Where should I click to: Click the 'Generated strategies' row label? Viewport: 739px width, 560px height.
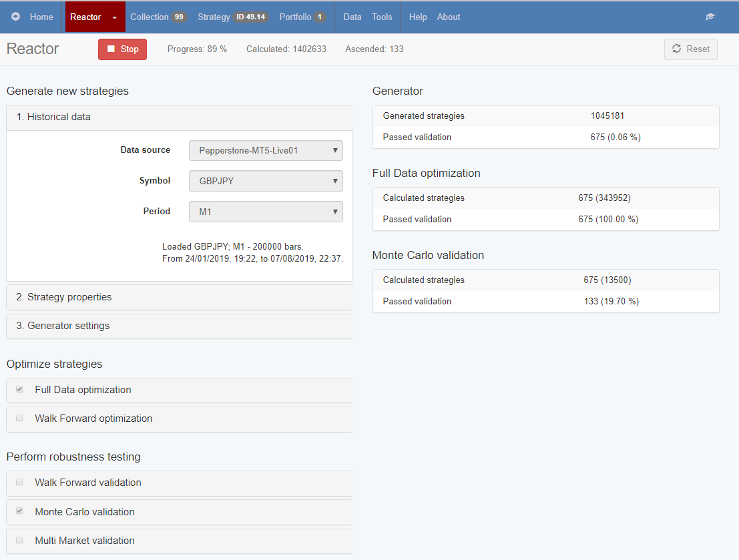click(x=423, y=116)
